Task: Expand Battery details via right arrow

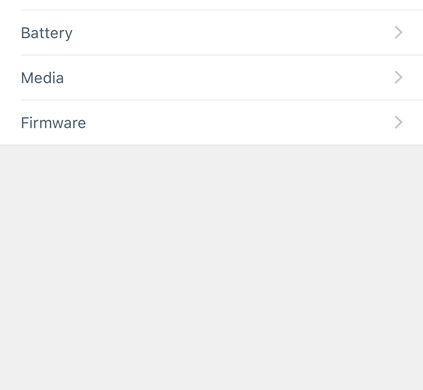Action: [398, 33]
